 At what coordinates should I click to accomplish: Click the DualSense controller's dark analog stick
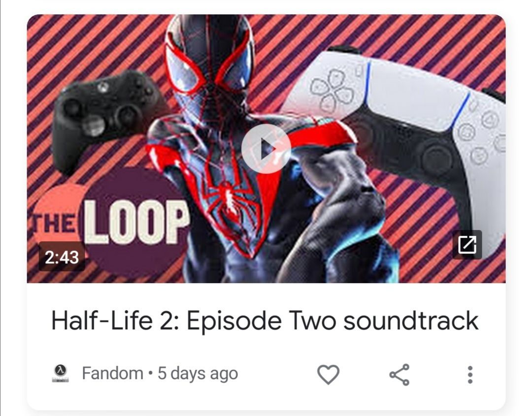[x=437, y=157]
